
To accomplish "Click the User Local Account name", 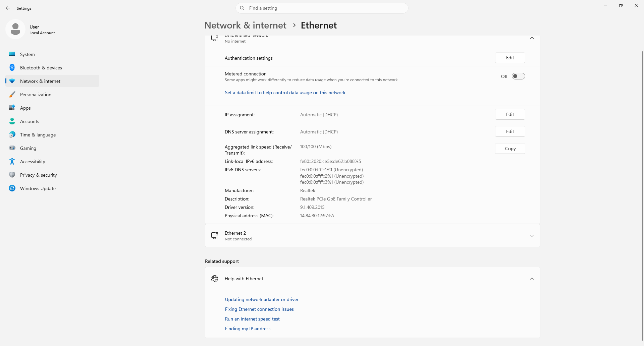I will tap(42, 30).
